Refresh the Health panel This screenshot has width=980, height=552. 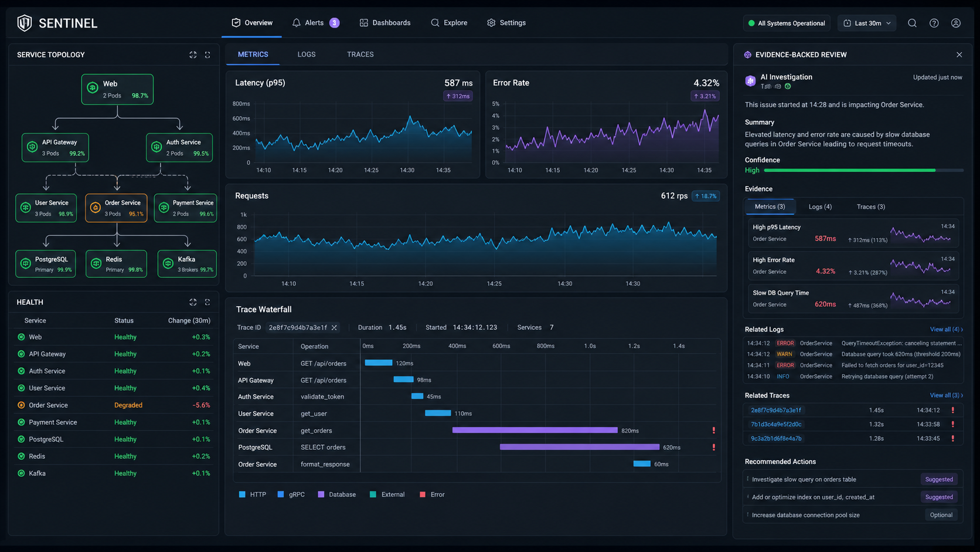pyautogui.click(x=207, y=302)
